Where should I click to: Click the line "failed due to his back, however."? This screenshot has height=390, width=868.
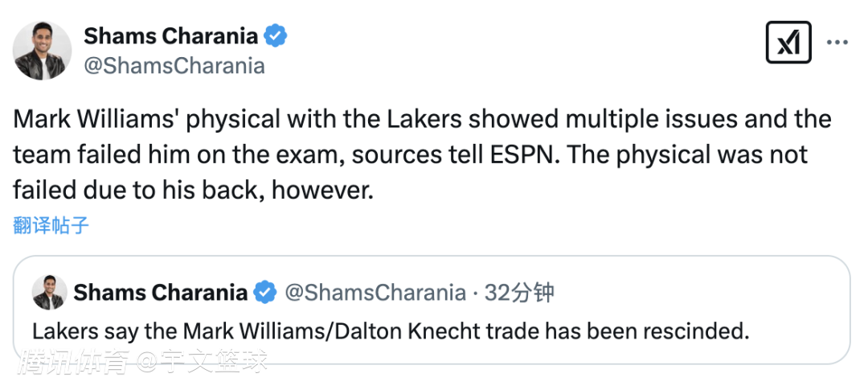(194, 189)
